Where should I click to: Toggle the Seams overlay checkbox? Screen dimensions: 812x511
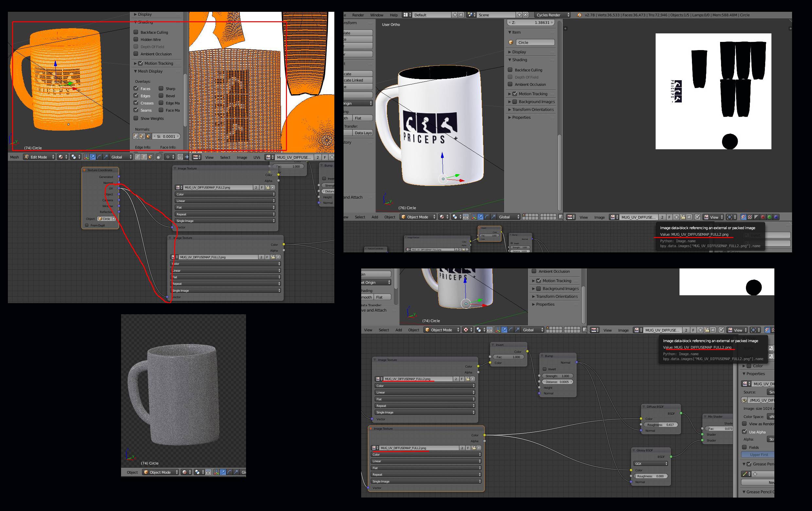(x=136, y=110)
